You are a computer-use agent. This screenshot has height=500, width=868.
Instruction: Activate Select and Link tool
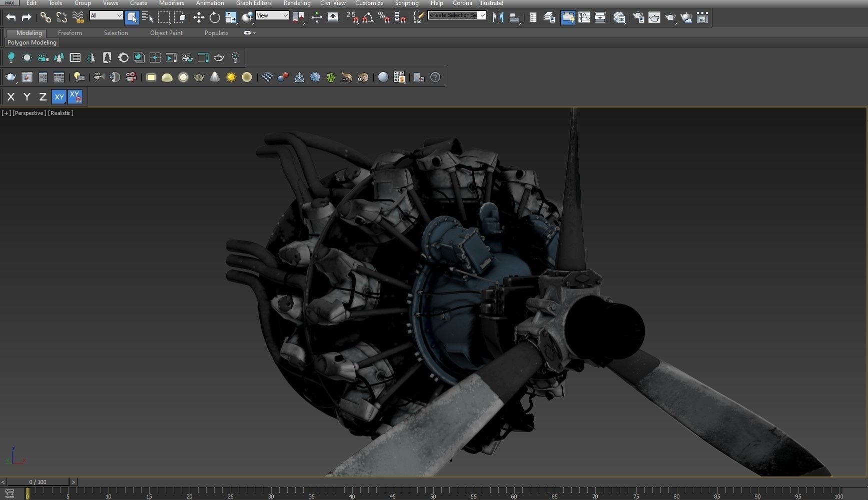tap(46, 17)
